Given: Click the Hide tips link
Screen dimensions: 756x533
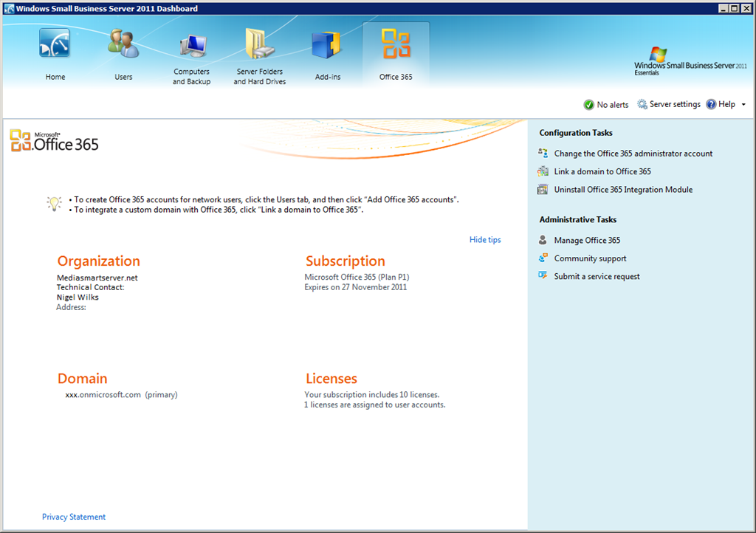Looking at the screenshot, I should pos(485,239).
